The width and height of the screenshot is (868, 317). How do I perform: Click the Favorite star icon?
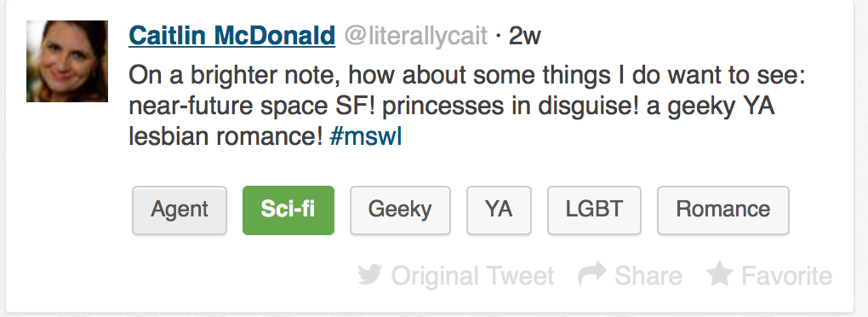pyautogui.click(x=720, y=274)
